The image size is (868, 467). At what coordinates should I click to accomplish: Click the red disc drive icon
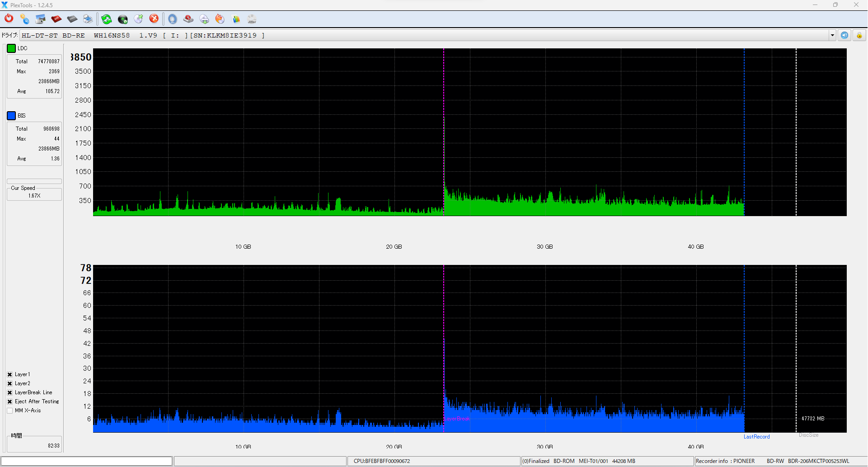(x=188, y=19)
